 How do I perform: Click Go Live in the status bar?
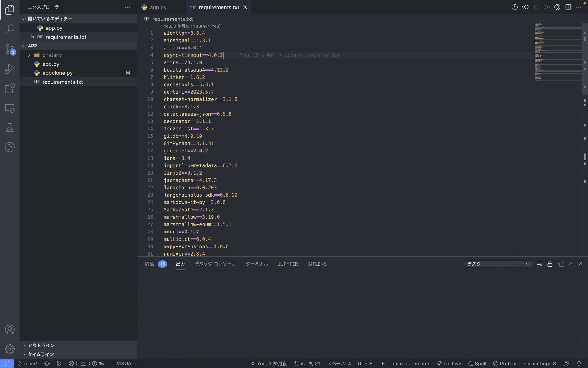pos(449,364)
